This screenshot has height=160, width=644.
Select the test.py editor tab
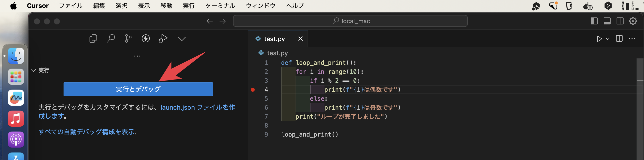274,39
